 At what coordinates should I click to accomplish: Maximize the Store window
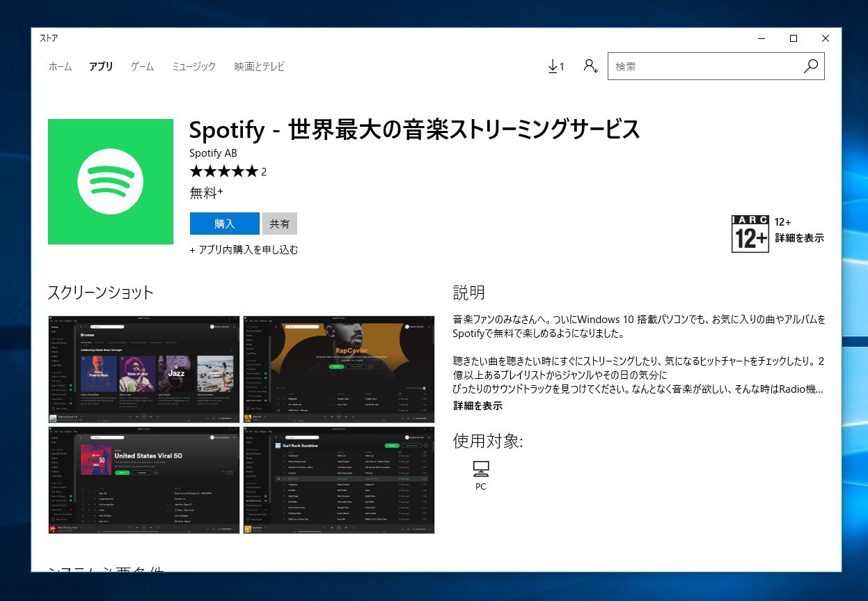(793, 38)
